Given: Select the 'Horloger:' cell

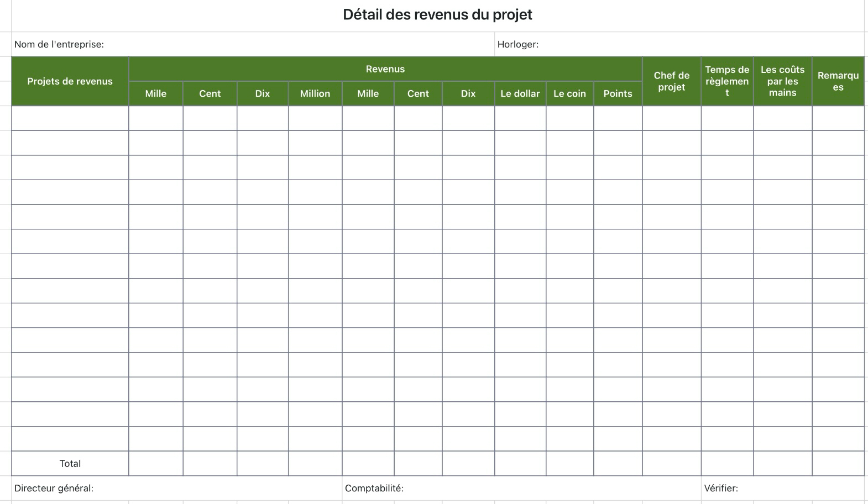Looking at the screenshot, I should 679,44.
